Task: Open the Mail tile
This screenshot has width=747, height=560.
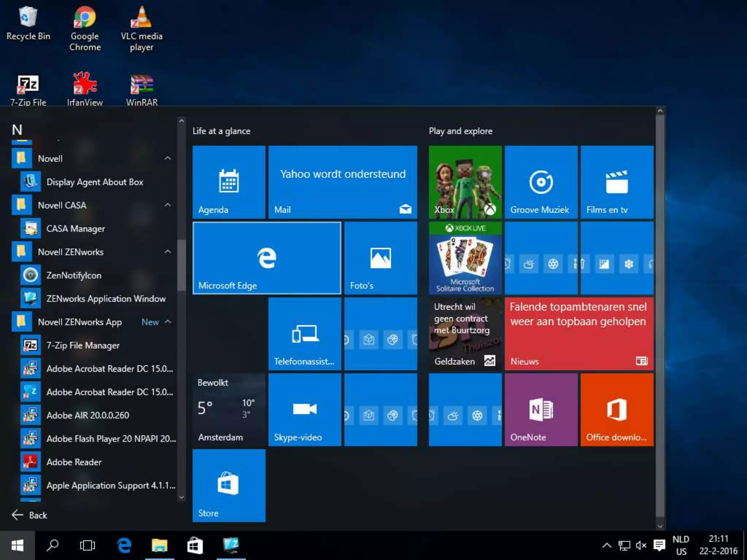Action: pyautogui.click(x=342, y=182)
